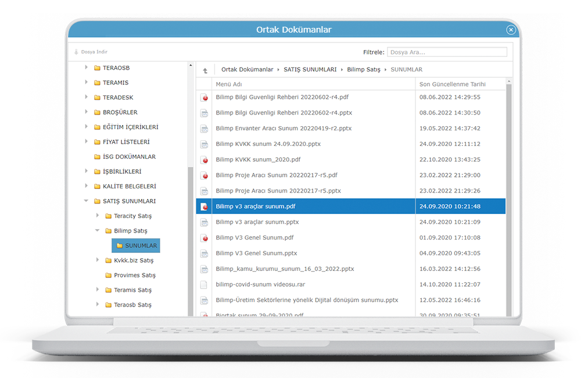The height and width of the screenshot is (378, 588).
Task: Click the PDF icon for Bilimp V3 Genel Sunum.pdf
Action: point(205,238)
